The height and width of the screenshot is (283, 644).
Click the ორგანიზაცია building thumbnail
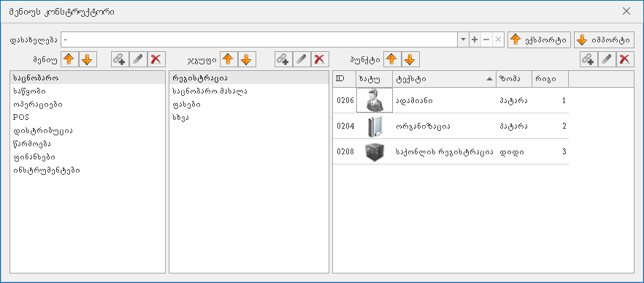click(374, 126)
